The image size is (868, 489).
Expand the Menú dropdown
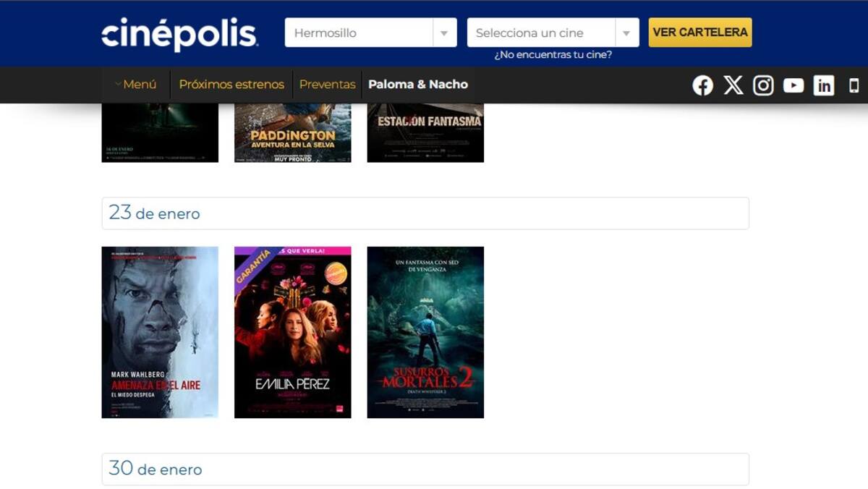click(136, 85)
